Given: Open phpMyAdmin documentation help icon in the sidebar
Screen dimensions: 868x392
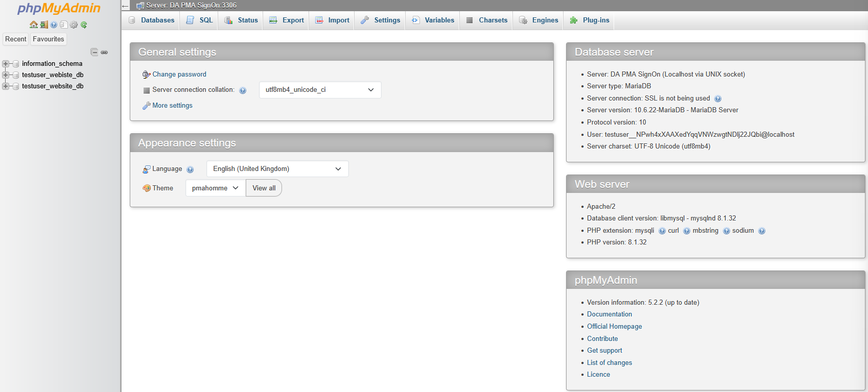Looking at the screenshot, I should [x=54, y=24].
